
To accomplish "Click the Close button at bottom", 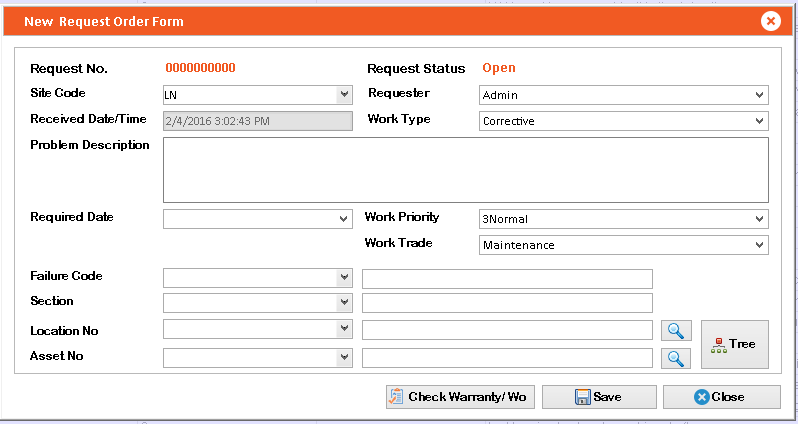I will point(721,397).
